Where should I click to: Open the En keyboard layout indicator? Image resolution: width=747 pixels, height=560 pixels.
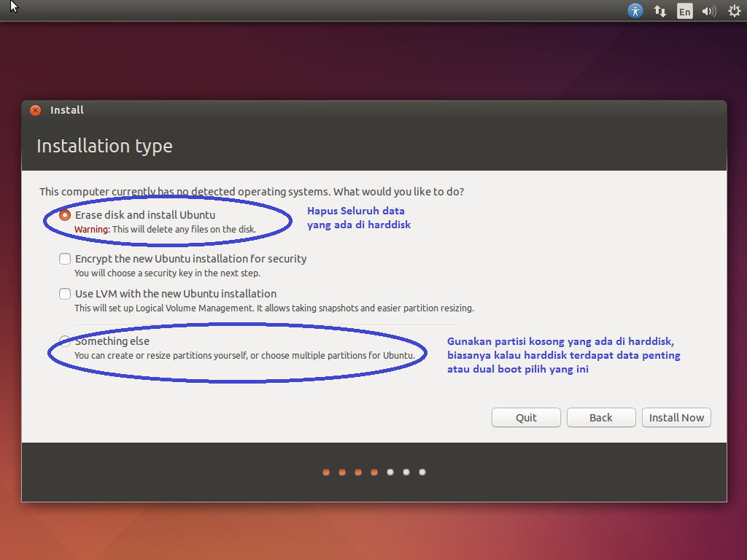point(684,11)
